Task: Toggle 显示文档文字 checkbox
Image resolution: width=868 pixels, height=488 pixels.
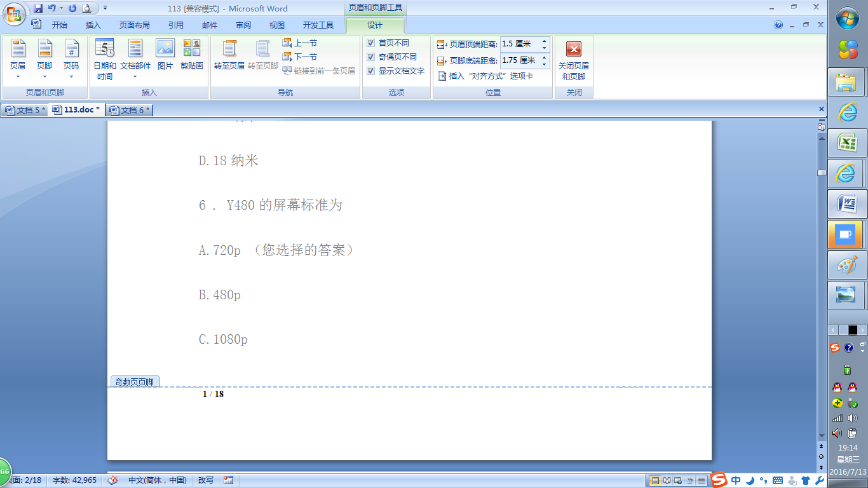Action: 371,71
